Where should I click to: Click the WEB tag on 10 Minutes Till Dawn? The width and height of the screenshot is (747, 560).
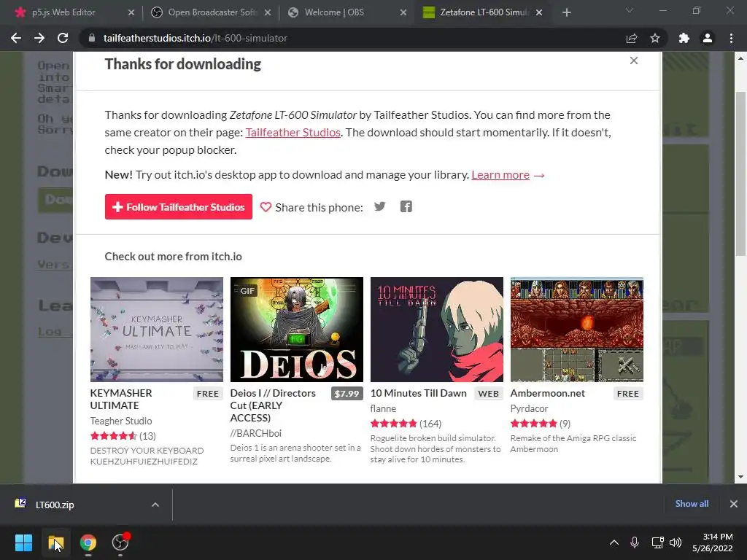pyautogui.click(x=488, y=394)
